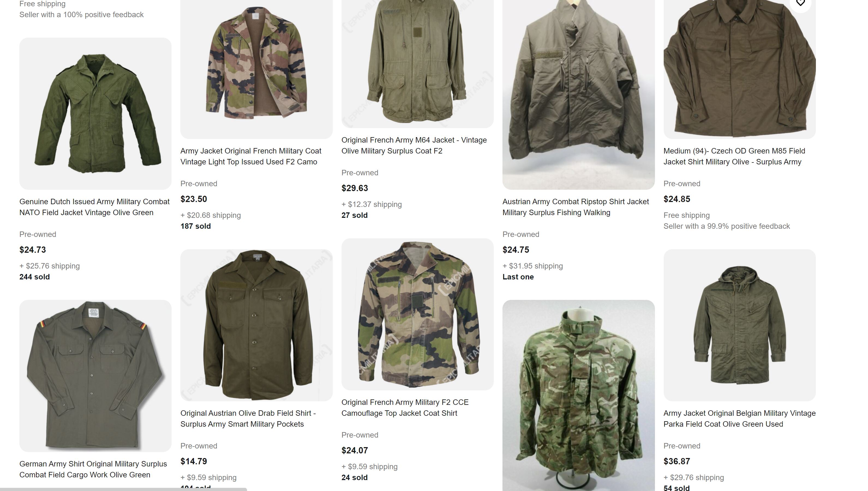Open British multicam jacket on mannequin image
This screenshot has height=491, width=868.
point(578,395)
